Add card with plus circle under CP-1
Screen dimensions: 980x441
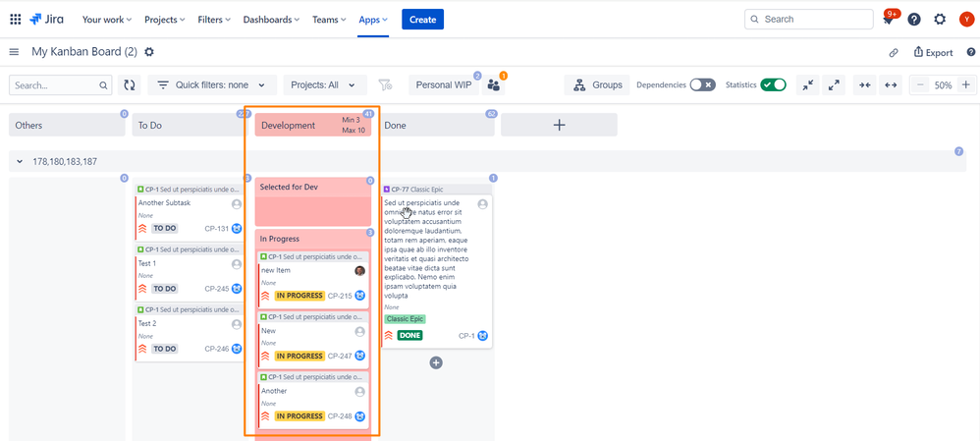436,362
